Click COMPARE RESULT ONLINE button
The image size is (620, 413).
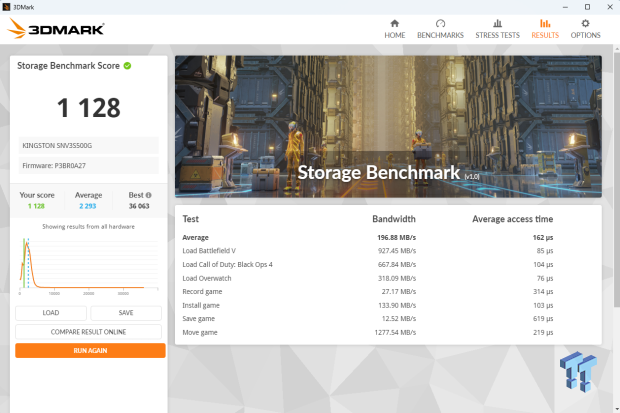89,332
